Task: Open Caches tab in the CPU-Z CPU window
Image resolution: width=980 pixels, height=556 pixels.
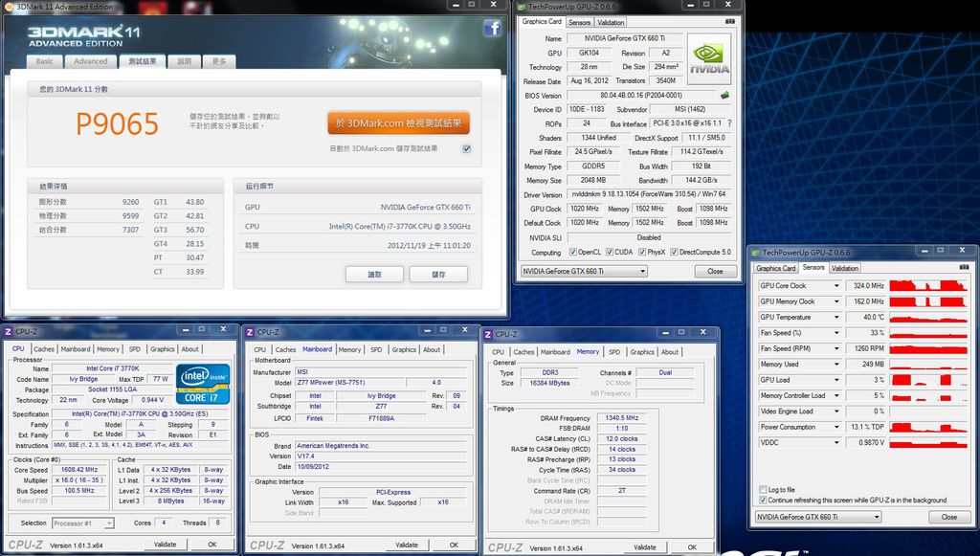Action: [44, 349]
